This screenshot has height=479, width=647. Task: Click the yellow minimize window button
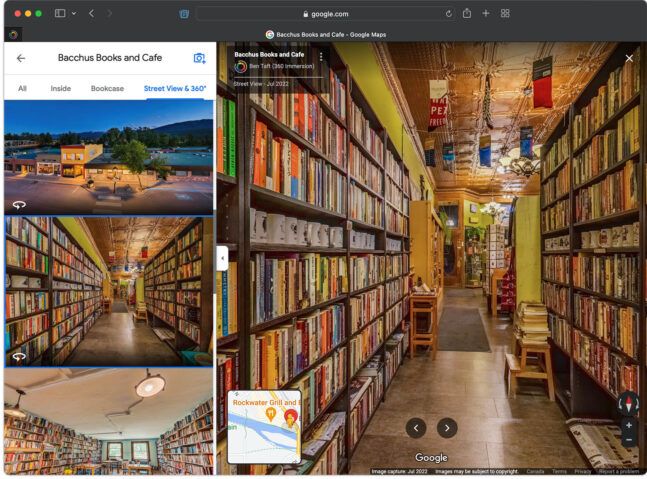[28, 14]
